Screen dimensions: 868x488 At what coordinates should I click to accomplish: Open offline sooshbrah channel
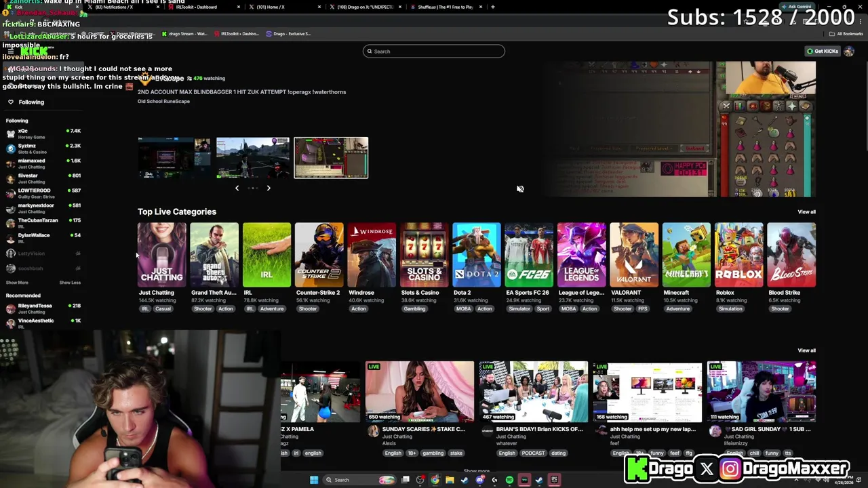point(42,268)
